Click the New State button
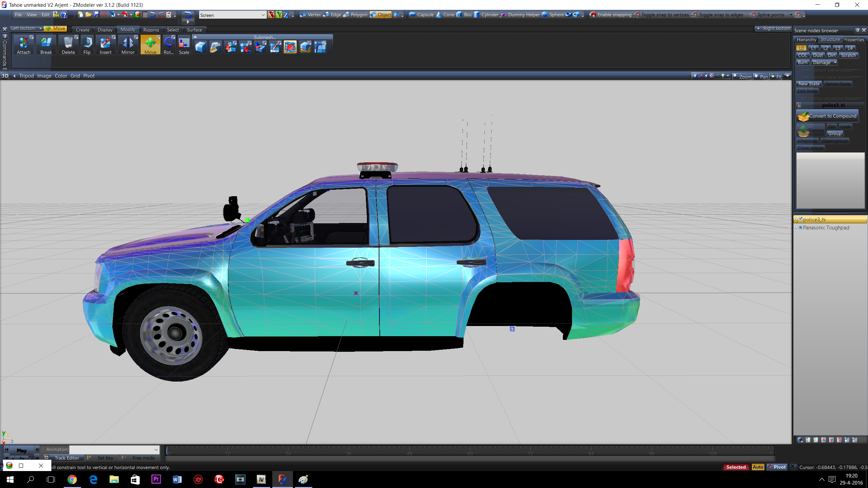 [x=809, y=84]
